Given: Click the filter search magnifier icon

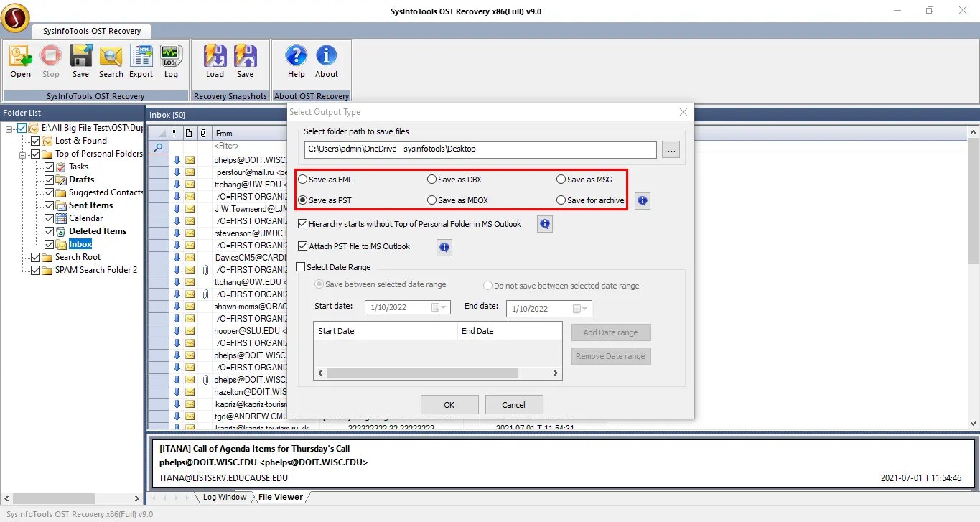Looking at the screenshot, I should point(159,146).
